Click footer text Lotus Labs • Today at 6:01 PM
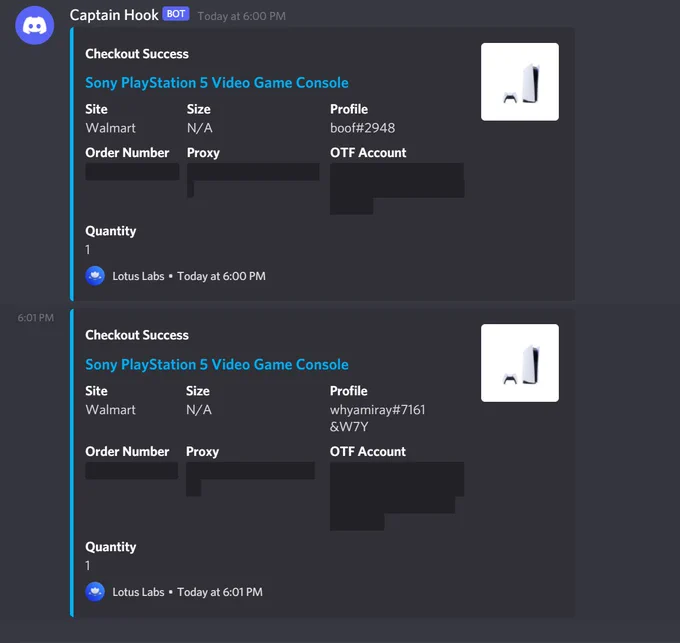This screenshot has height=643, width=680. click(x=187, y=592)
